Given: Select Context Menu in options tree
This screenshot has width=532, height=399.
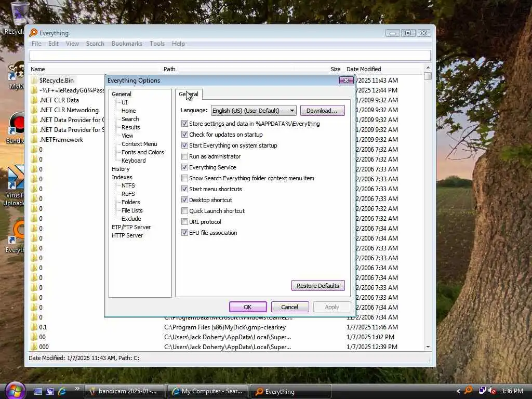Looking at the screenshot, I should [x=139, y=144].
